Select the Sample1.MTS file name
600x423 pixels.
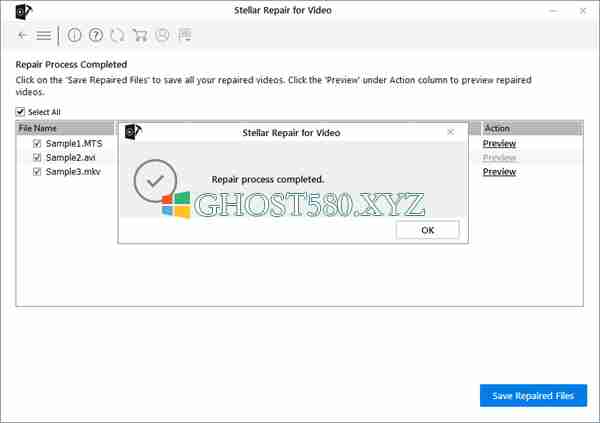(x=74, y=144)
